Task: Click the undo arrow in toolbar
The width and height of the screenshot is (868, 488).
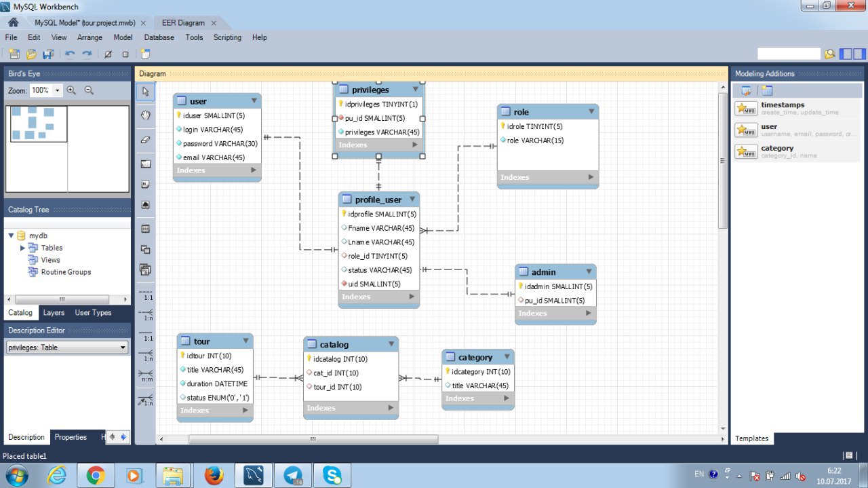Action: [x=69, y=54]
